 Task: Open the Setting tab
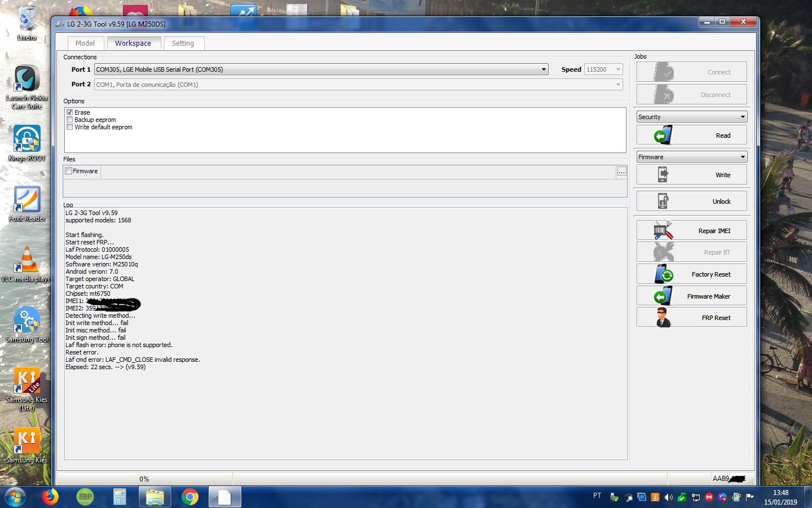point(183,43)
